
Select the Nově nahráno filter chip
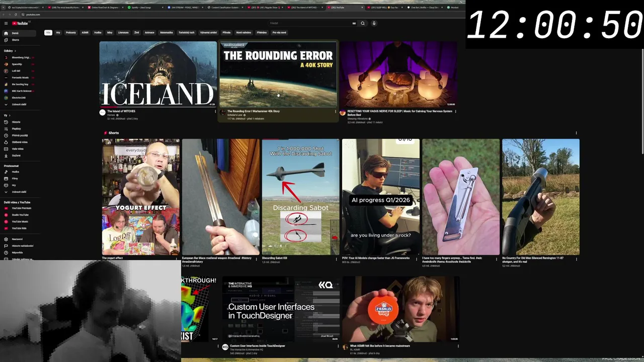click(x=244, y=33)
